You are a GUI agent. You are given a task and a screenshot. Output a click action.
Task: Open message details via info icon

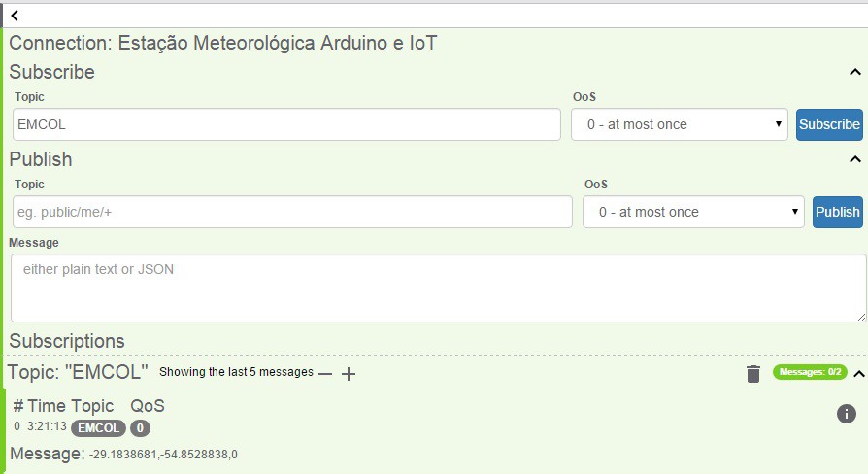846,415
